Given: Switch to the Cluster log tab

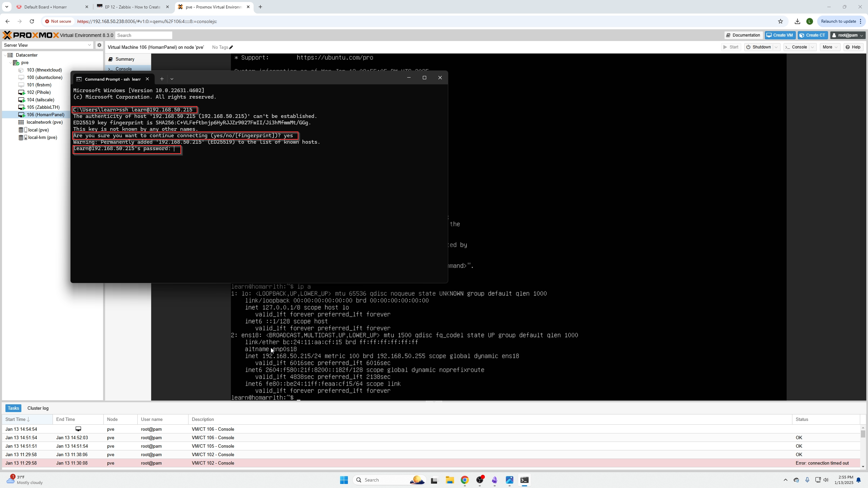Looking at the screenshot, I should tap(38, 408).
